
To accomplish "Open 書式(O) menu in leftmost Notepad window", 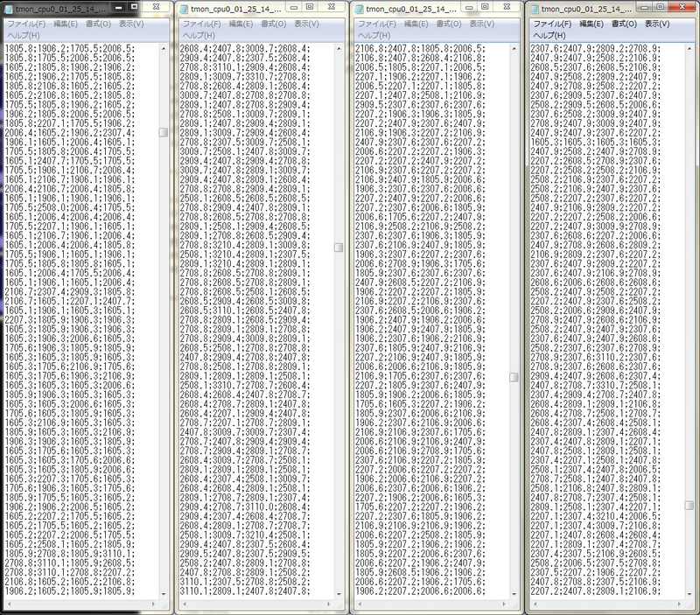I will point(98,24).
